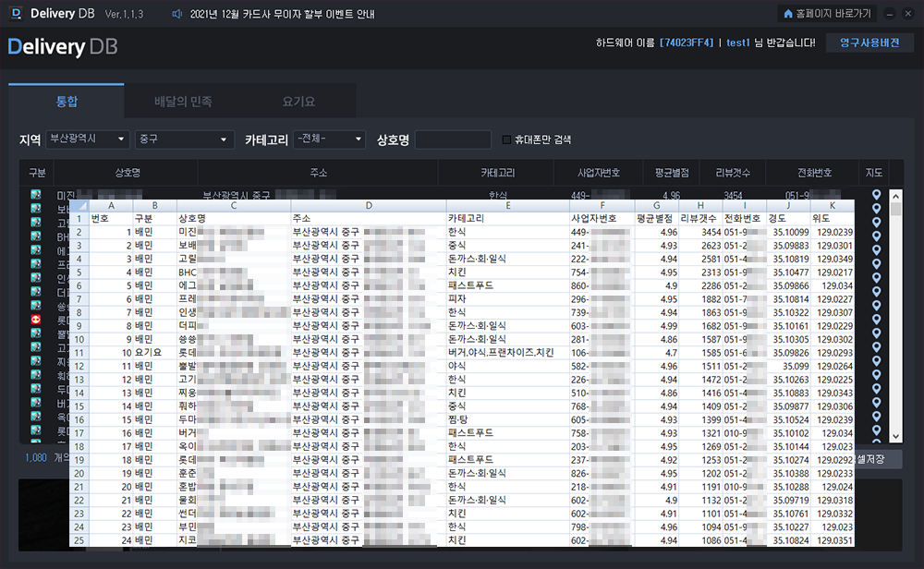Toggle the 휴대폰만 검색 checkbox
This screenshot has width=924, height=569.
click(506, 139)
